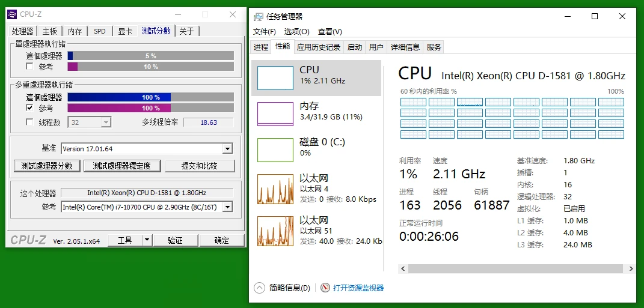Click the threads count 2056

tap(447, 205)
